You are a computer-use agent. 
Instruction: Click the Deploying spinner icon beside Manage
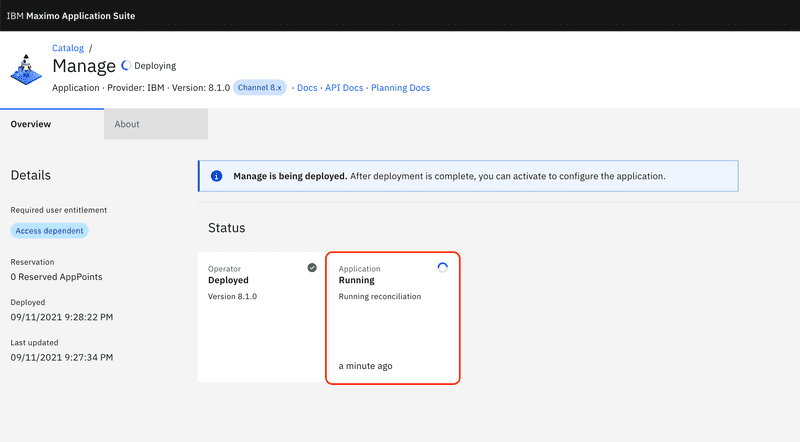126,65
